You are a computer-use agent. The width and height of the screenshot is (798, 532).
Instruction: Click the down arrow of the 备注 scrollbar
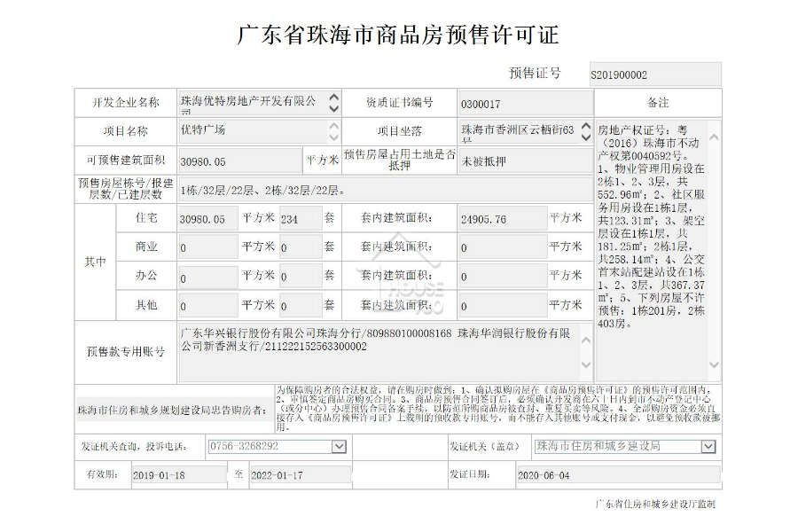click(x=714, y=364)
